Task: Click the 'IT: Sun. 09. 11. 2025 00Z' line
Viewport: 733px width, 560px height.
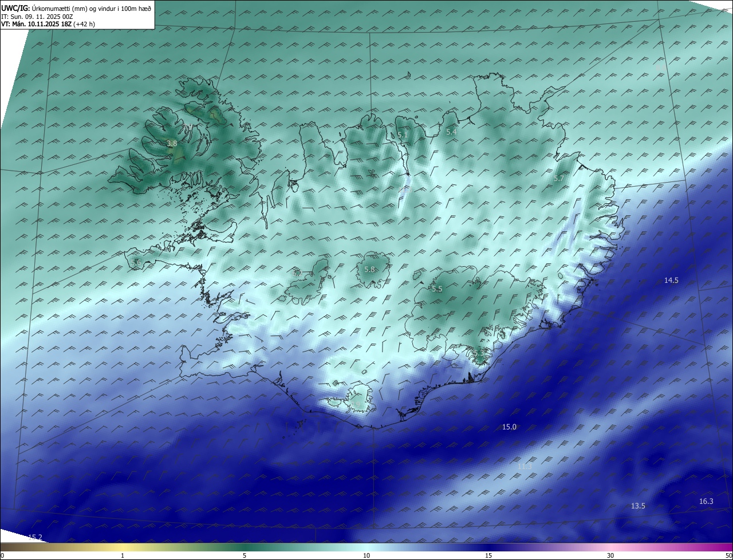Action: [37, 17]
